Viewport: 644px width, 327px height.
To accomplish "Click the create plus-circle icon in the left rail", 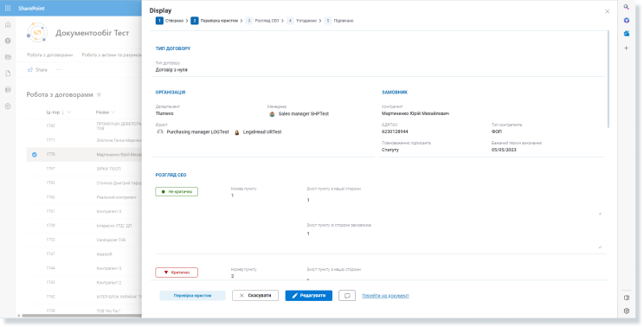I will click(8, 106).
